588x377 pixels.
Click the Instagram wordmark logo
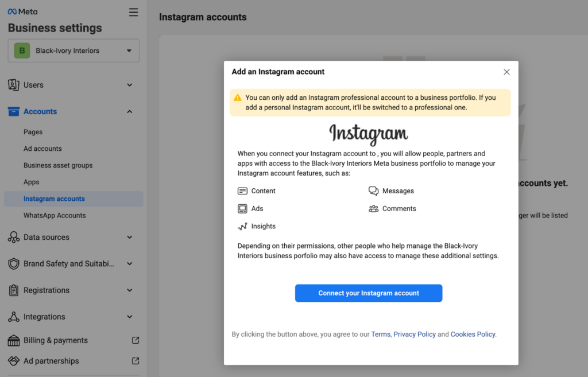[369, 134]
